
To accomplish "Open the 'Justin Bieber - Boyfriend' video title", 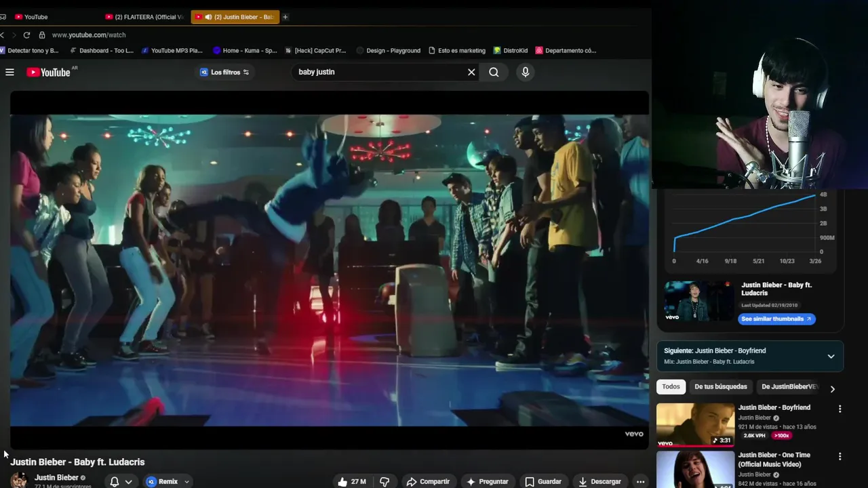I will (x=774, y=407).
